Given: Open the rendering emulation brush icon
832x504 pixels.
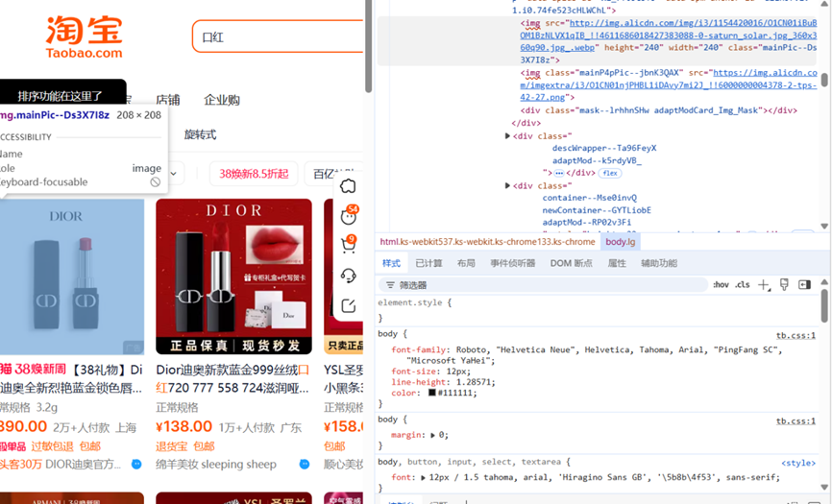Looking at the screenshot, I should click(784, 284).
